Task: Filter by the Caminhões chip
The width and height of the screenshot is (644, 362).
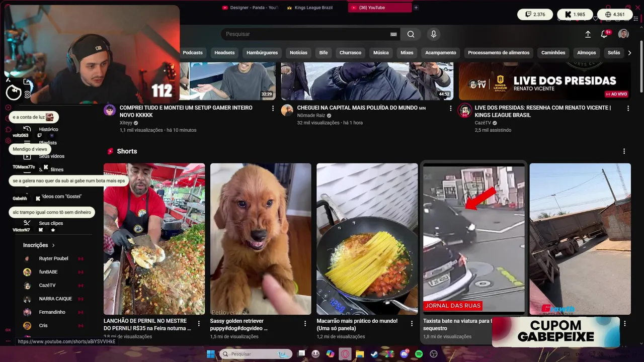Action: pyautogui.click(x=553, y=53)
